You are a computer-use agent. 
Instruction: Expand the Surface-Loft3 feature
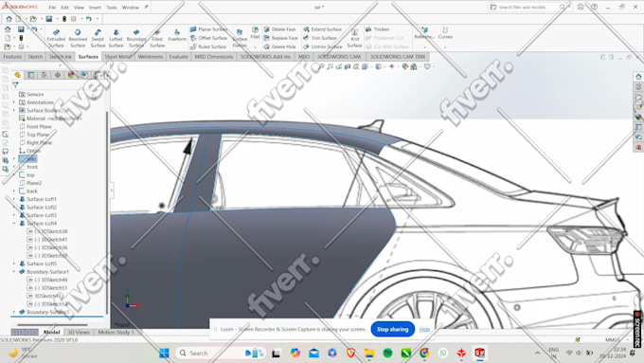point(14,215)
